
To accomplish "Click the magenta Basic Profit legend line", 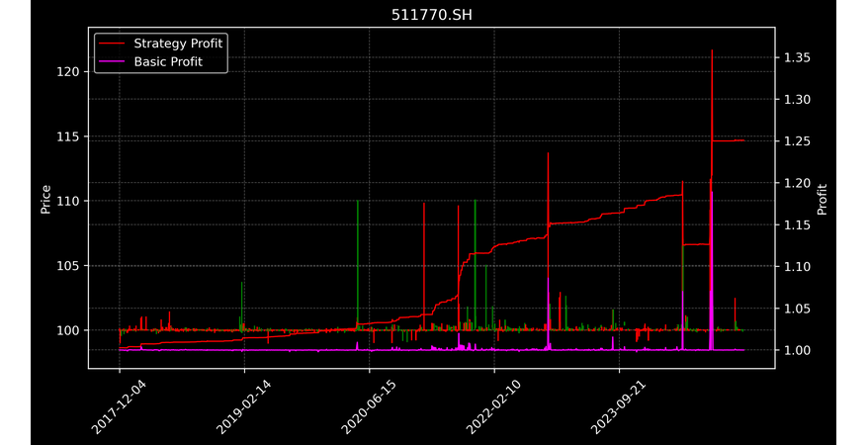I will click(113, 62).
